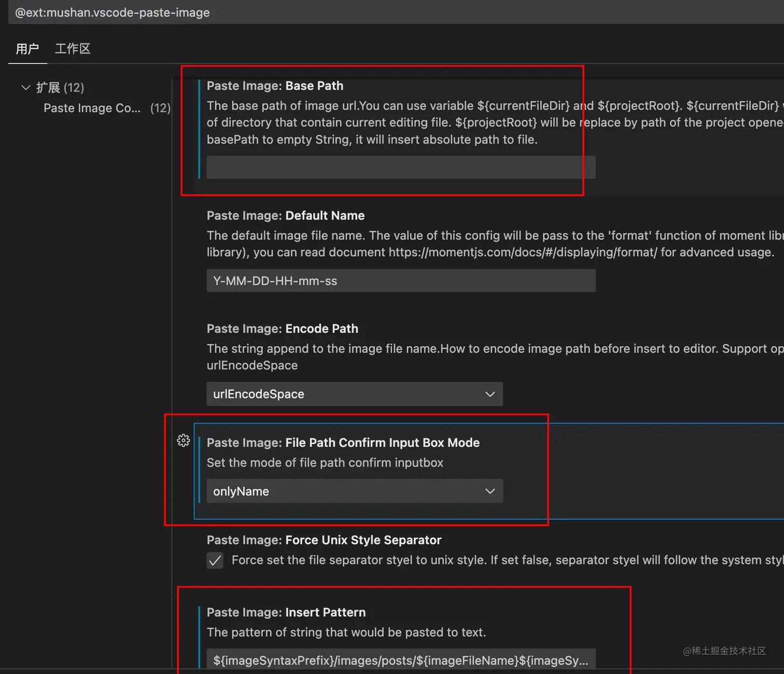
Task: Click the (12) count beside Paste Image Co...
Action: click(x=160, y=108)
